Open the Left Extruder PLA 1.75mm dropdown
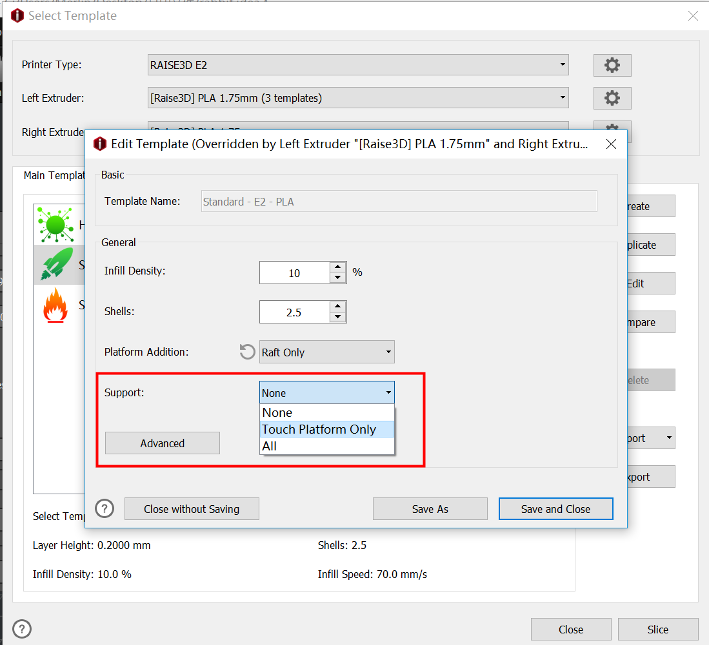Image resolution: width=710 pixels, height=645 pixels. (x=358, y=98)
